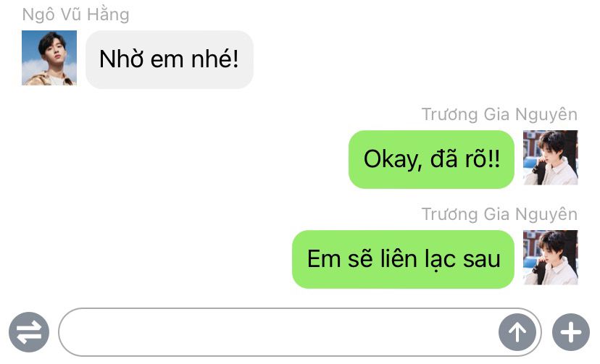Click the word "sau" in last bubble
Image resolution: width=600 pixels, height=364 pixels.
tap(482, 260)
